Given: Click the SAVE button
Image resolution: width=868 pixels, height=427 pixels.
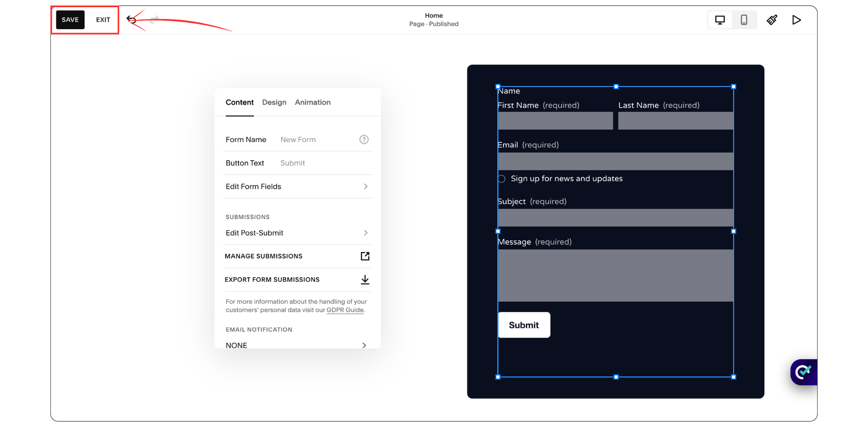Looking at the screenshot, I should point(70,20).
